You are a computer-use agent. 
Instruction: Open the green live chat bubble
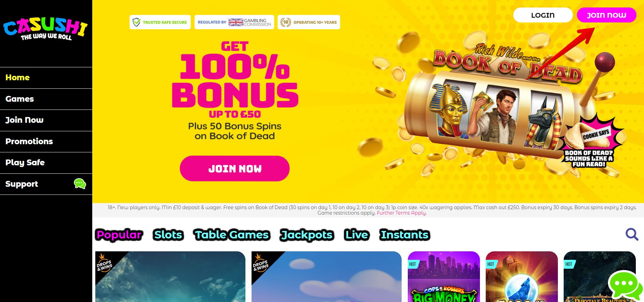(x=625, y=285)
